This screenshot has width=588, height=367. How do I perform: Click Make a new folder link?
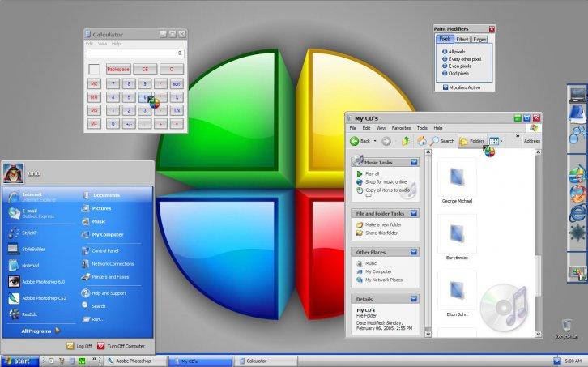point(383,224)
